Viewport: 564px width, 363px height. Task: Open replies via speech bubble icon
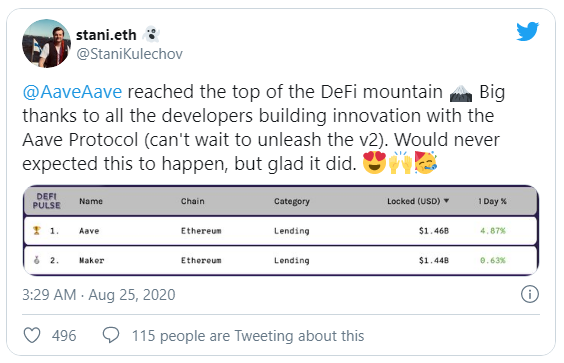[x=111, y=335]
